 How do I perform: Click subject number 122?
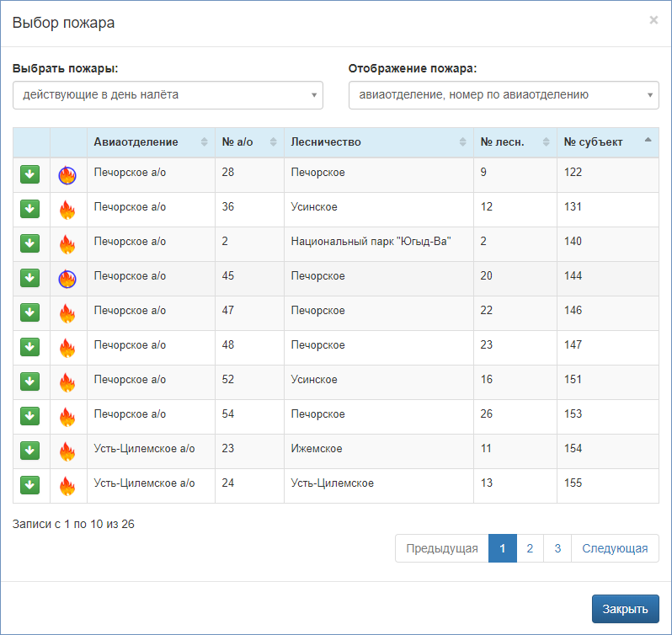573,173
